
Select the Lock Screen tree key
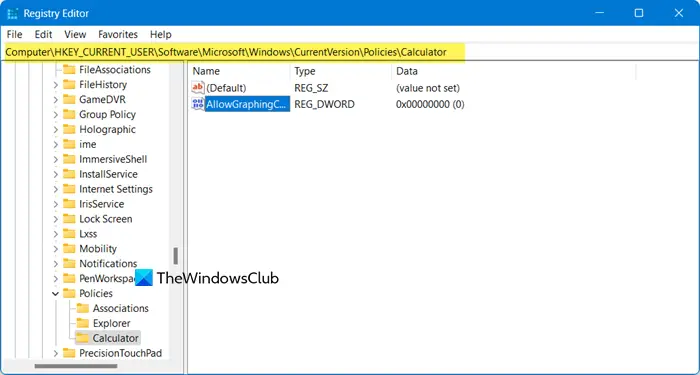pyautogui.click(x=106, y=219)
